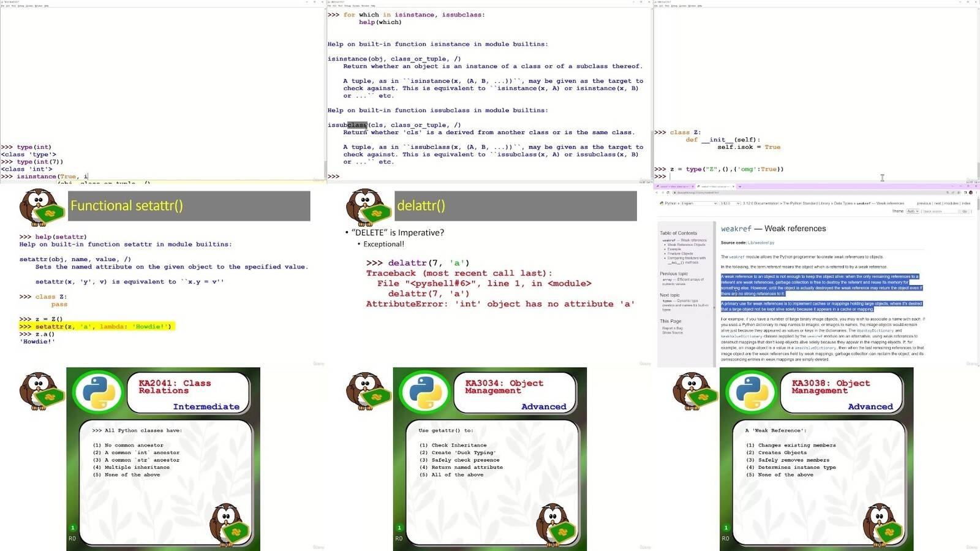980x551 pixels.
Task: Jump to Weak Reference Objects in contents
Action: [x=686, y=245]
